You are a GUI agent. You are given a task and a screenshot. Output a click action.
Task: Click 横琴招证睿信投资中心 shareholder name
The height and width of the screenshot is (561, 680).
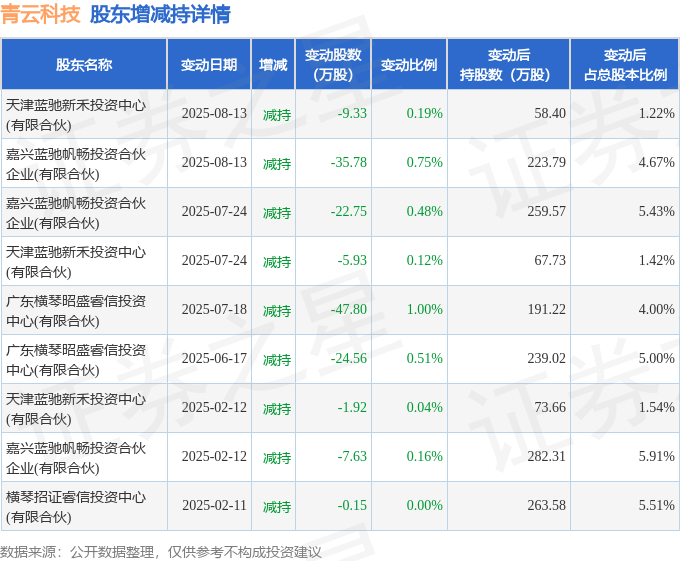tap(76, 506)
